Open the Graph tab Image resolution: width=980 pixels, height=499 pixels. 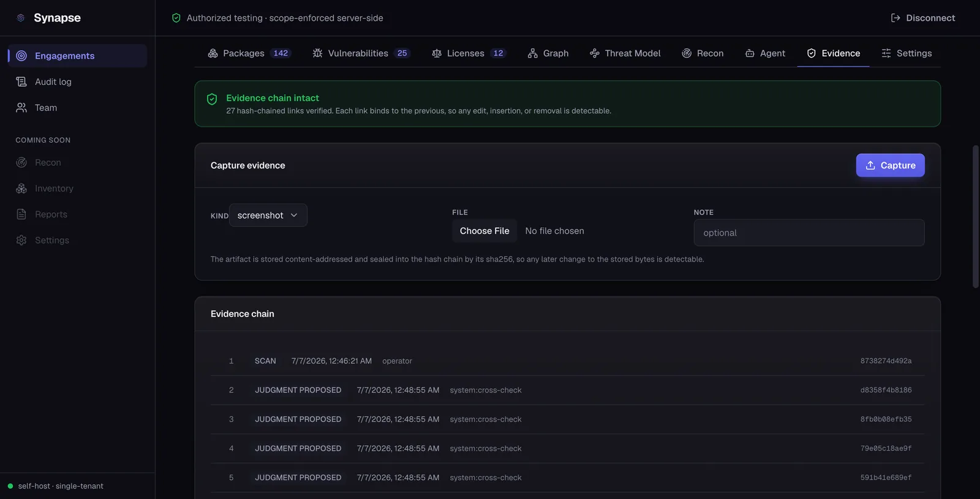point(548,53)
